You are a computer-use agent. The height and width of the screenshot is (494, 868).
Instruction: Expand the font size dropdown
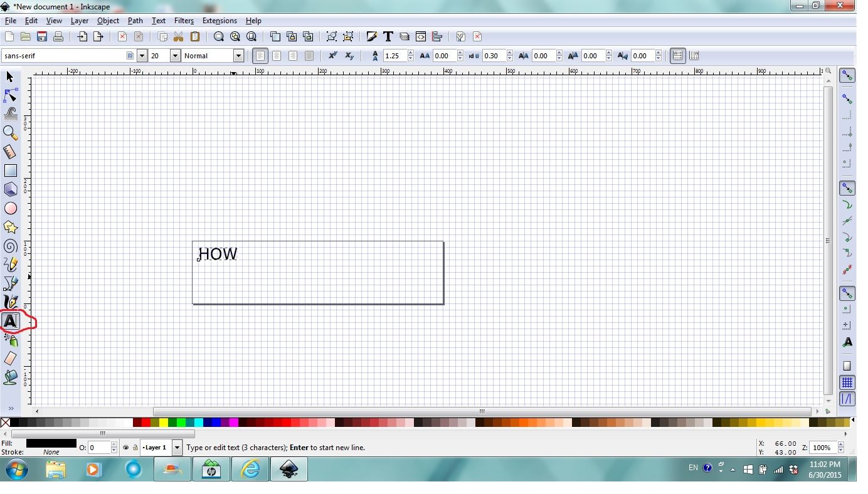click(174, 55)
